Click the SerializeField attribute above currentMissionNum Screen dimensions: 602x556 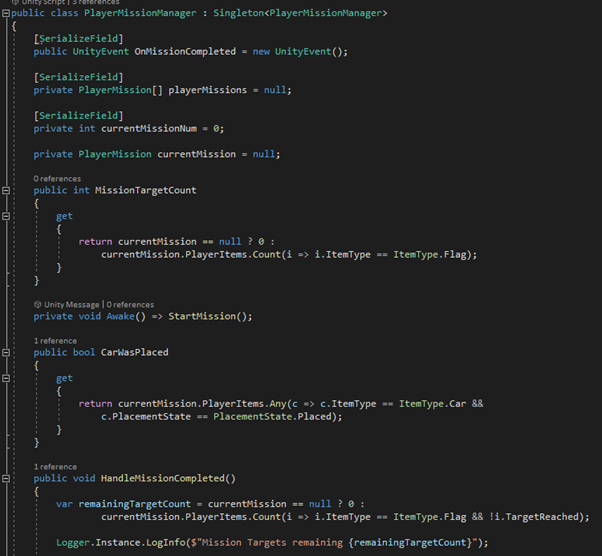(78, 116)
